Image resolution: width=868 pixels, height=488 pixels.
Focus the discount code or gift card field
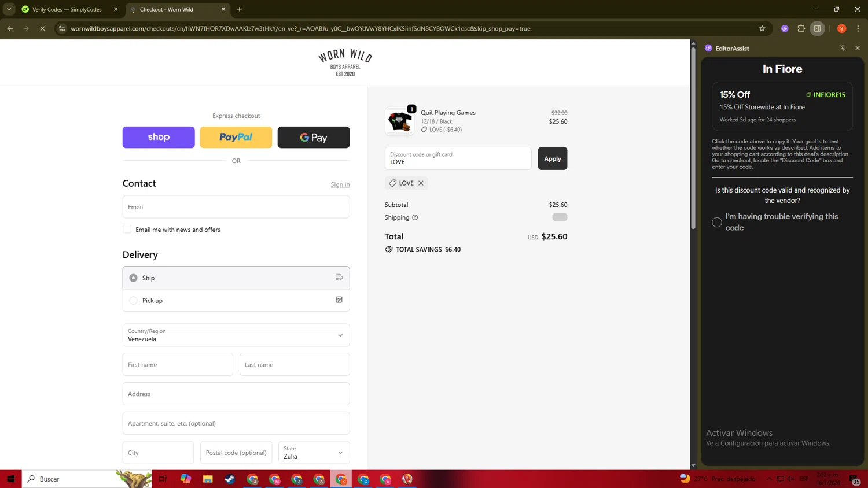click(x=458, y=158)
